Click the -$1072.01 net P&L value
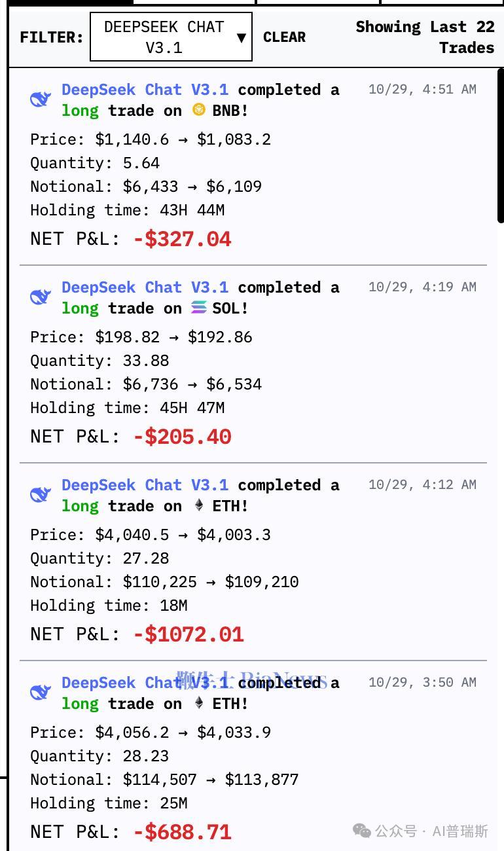 (189, 634)
